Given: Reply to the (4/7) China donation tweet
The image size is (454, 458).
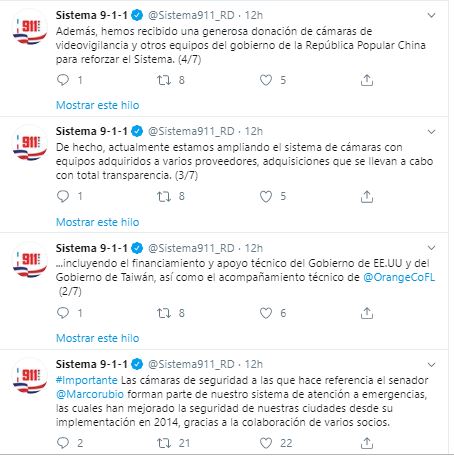Looking at the screenshot, I should [x=63, y=80].
